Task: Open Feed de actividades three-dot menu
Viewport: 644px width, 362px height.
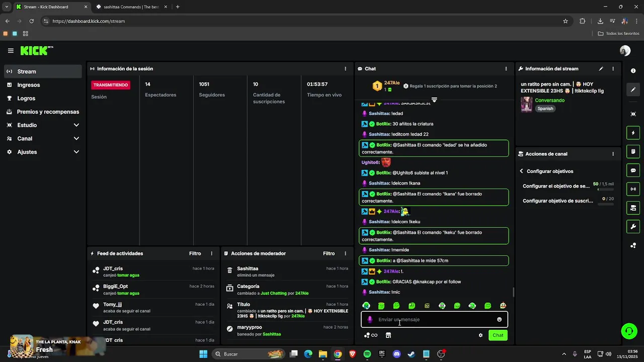Action: coord(211,254)
